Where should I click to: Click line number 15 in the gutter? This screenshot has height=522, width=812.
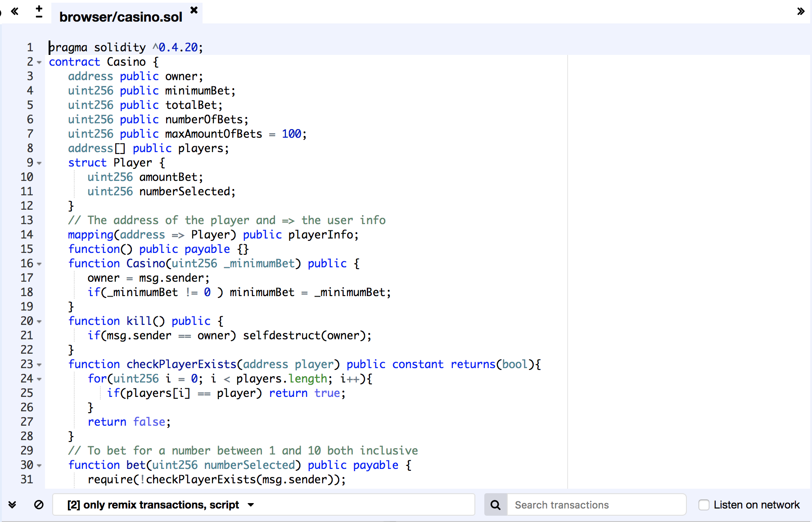(x=27, y=249)
